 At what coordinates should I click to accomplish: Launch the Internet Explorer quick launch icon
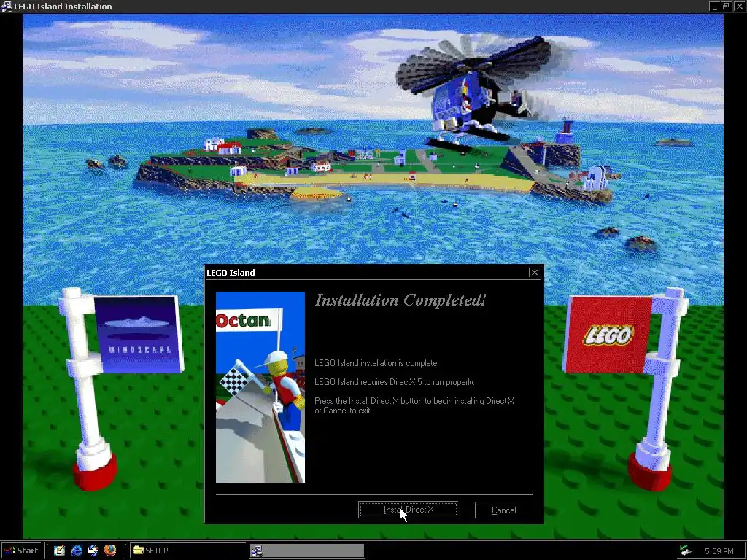point(76,551)
